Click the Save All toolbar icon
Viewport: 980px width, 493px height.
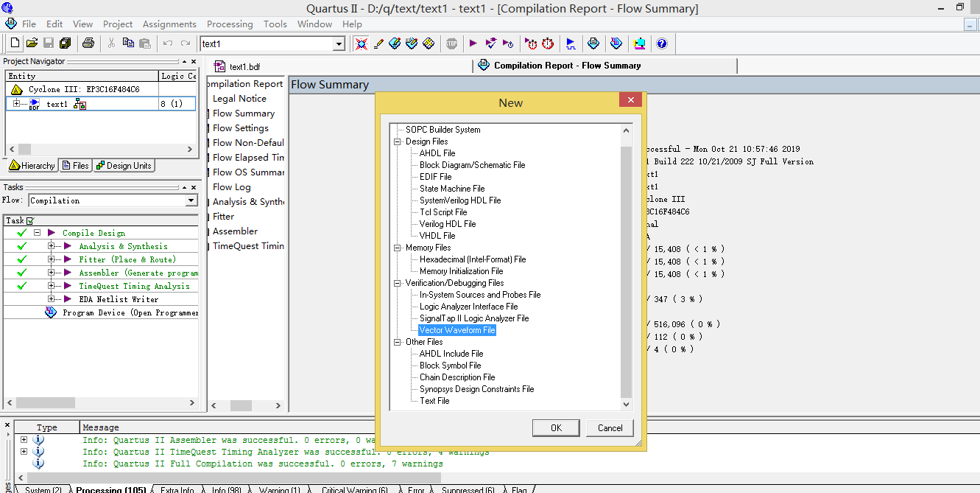tap(65, 43)
